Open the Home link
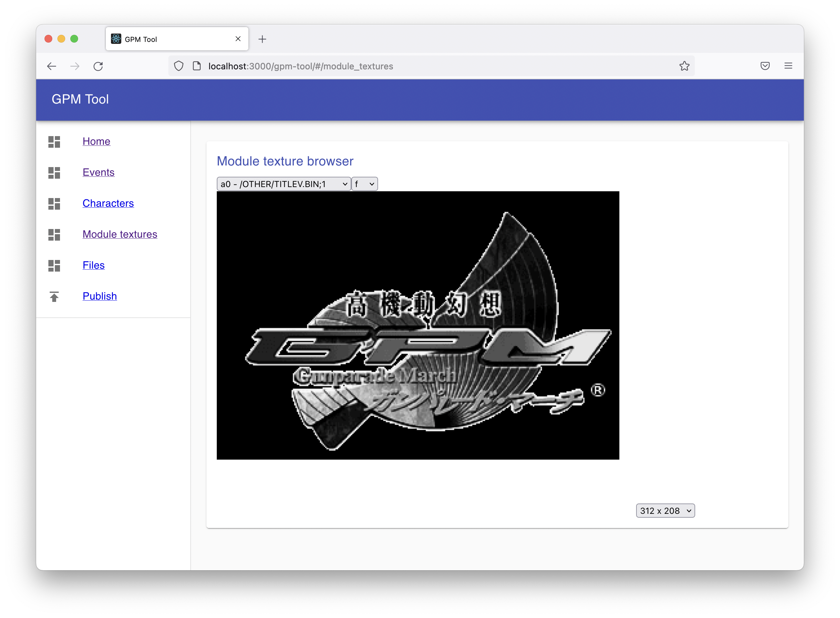The image size is (840, 618). click(x=96, y=141)
